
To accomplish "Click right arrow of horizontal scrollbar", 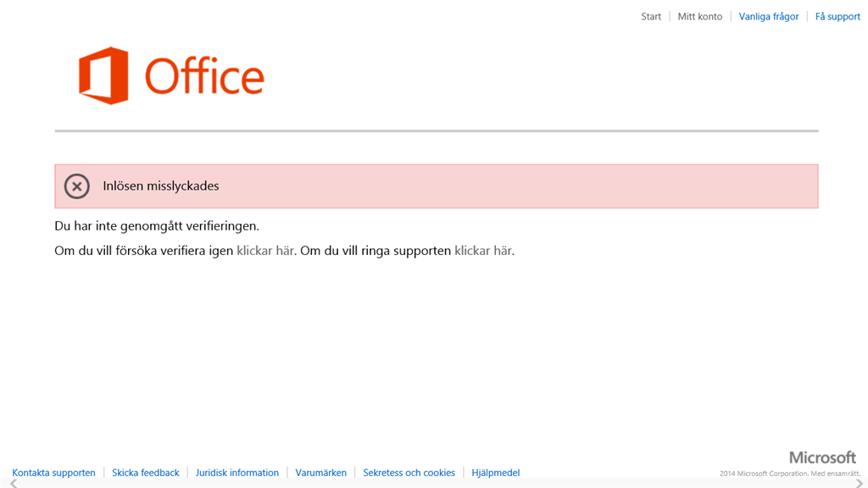I will point(859,484).
